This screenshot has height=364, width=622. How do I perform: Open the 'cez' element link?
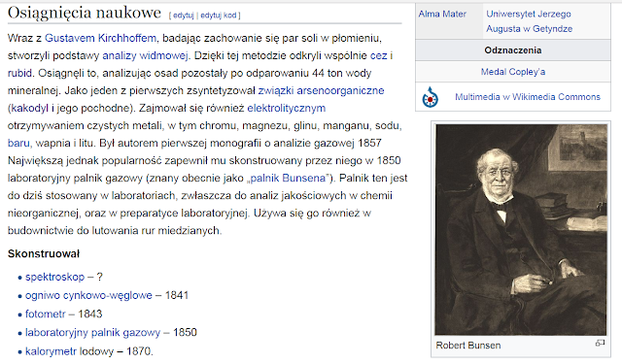point(378,55)
